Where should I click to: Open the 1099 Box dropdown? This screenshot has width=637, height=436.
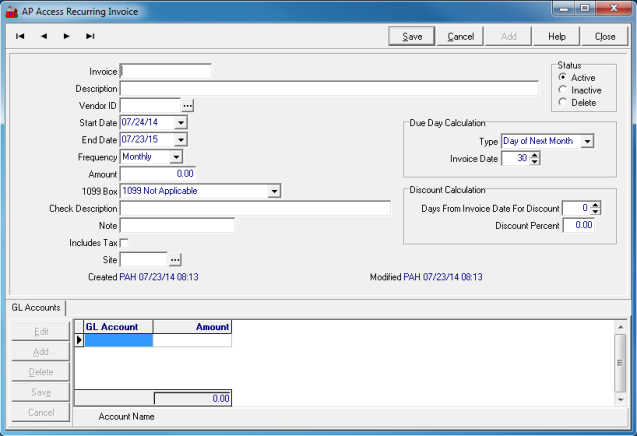tap(274, 191)
